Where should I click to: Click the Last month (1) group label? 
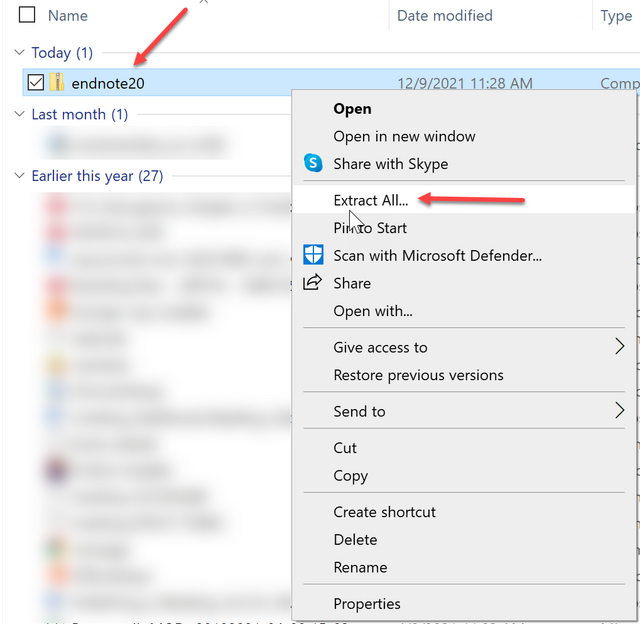pyautogui.click(x=80, y=114)
